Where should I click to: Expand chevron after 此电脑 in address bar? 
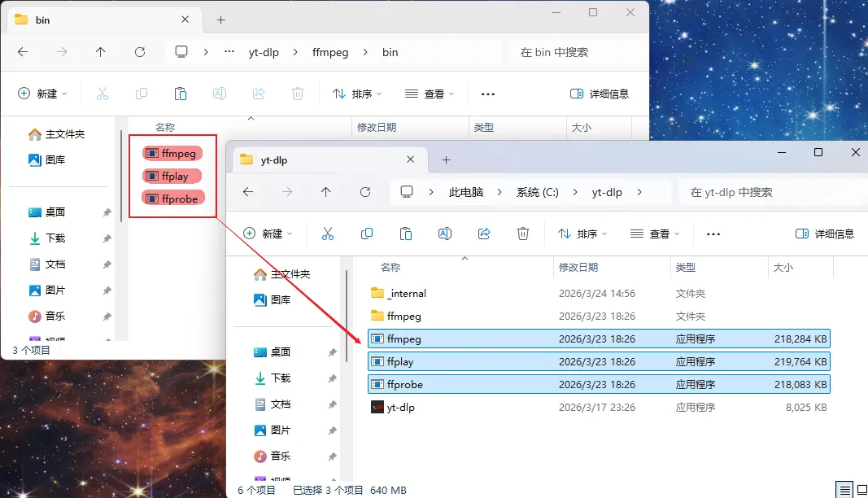click(499, 192)
